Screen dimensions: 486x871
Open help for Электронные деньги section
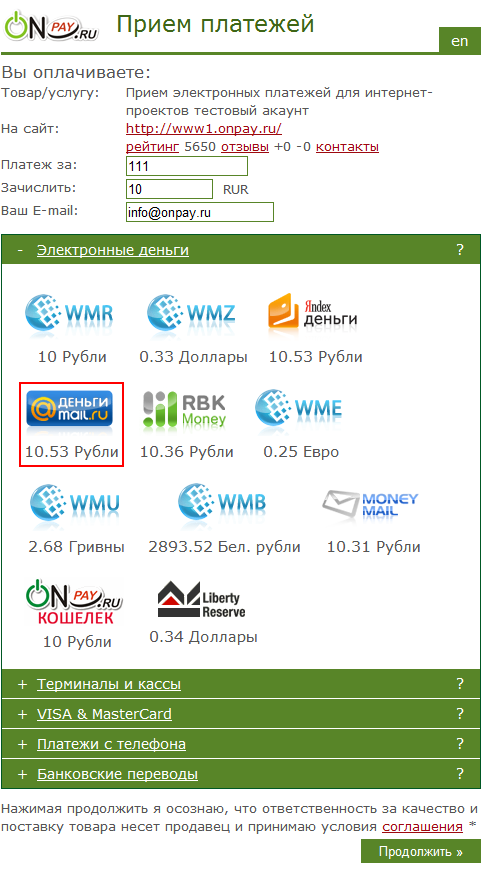pos(460,250)
